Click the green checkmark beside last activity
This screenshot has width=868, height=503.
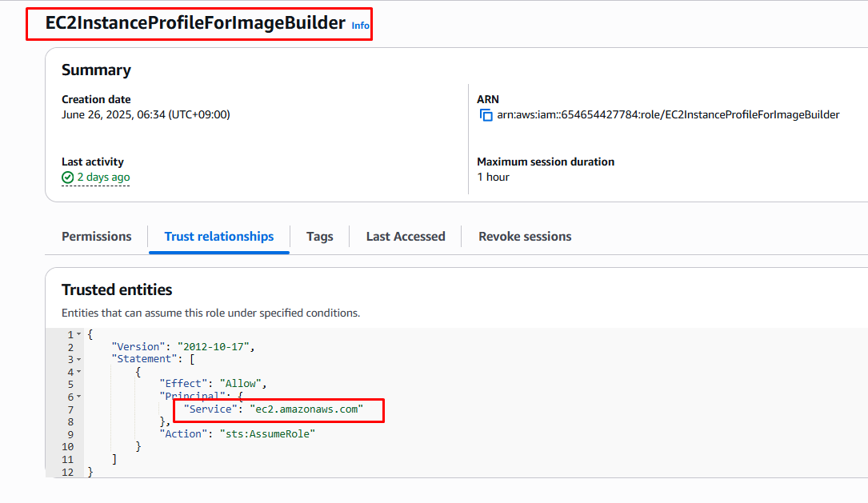[x=68, y=178]
